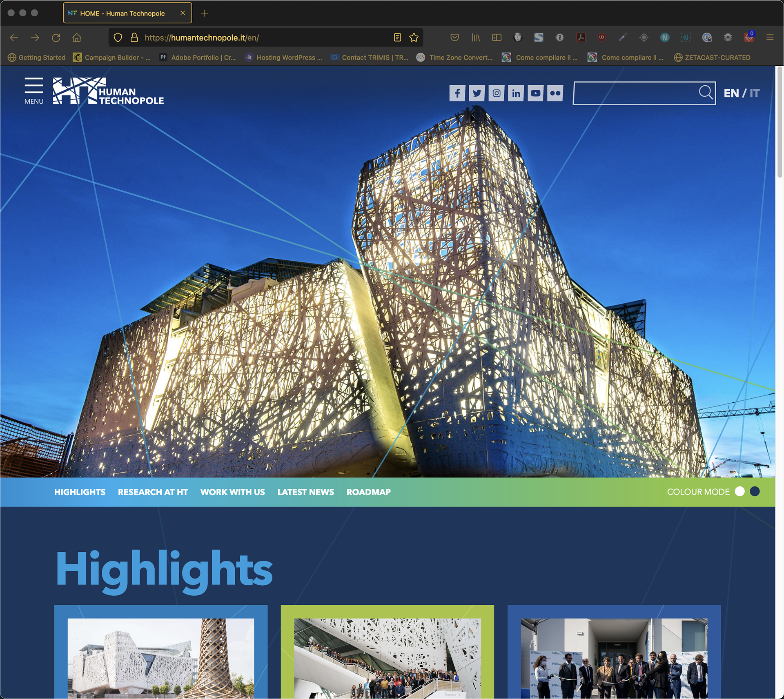Open the Hosting WordPress bookmark
This screenshot has height=699, width=784.
(284, 58)
